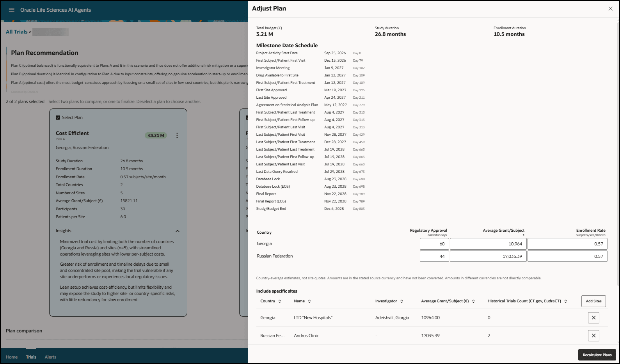Follow the All Trials breadcrumb link

(x=17, y=32)
